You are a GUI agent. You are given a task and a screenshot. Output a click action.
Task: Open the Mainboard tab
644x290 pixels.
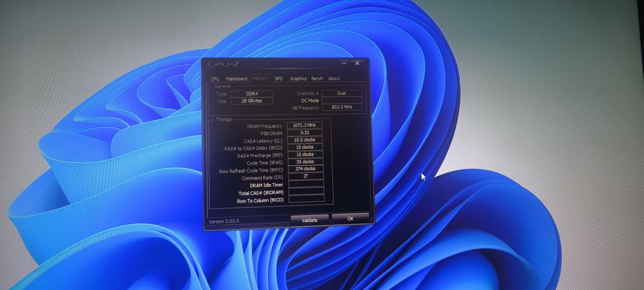pos(236,79)
